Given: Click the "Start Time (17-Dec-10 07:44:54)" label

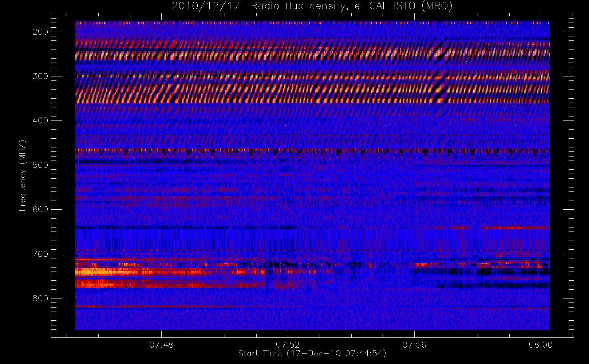Looking at the screenshot, I should pos(312,353).
